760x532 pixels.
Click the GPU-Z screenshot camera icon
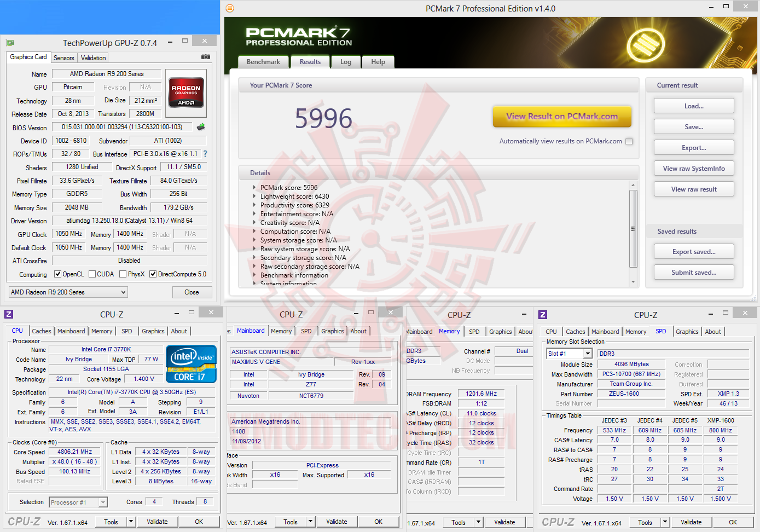point(206,57)
